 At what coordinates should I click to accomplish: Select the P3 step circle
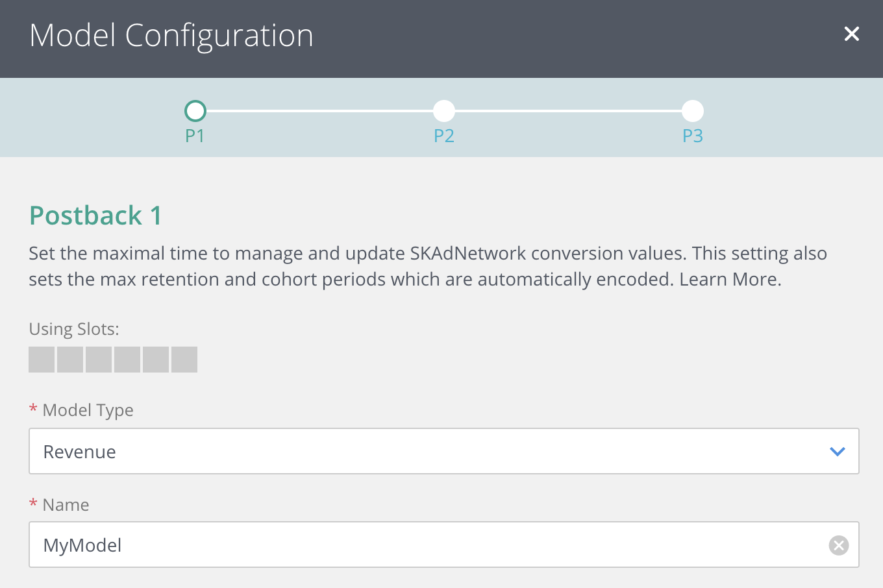(692, 110)
